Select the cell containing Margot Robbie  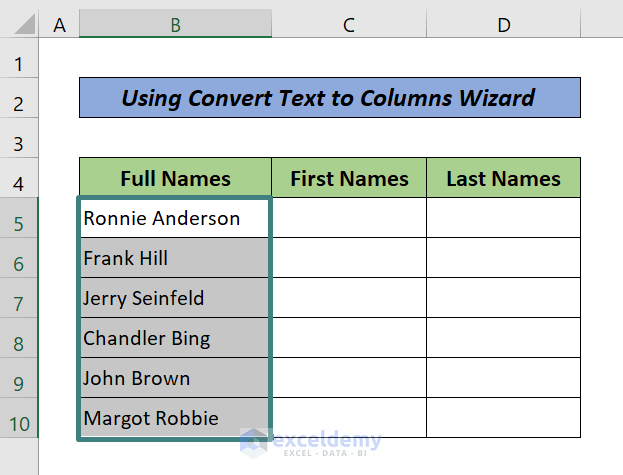pos(175,418)
